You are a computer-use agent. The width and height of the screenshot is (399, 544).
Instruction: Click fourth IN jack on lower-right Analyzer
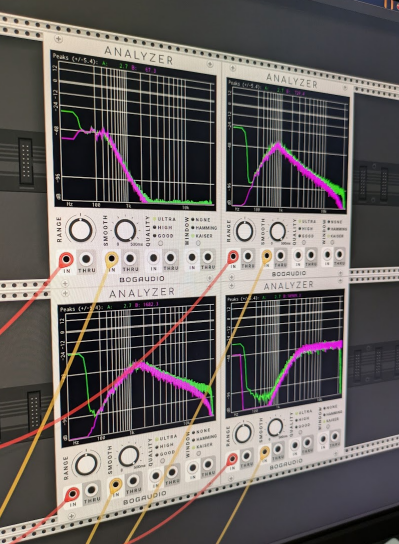pos(323,439)
